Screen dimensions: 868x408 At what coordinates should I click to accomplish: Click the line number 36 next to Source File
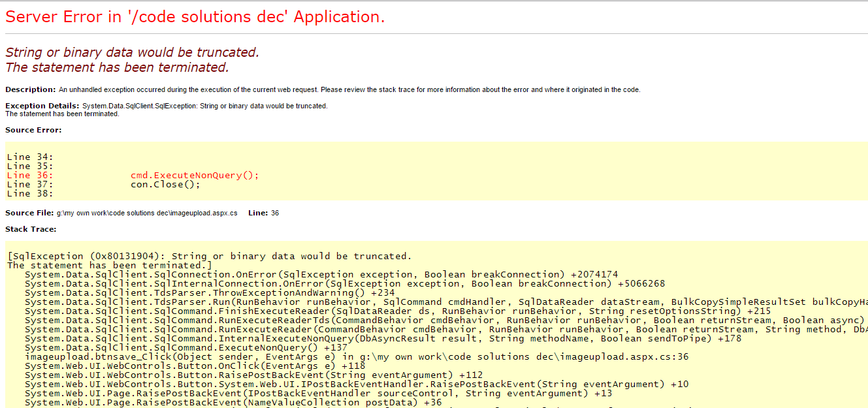(274, 212)
